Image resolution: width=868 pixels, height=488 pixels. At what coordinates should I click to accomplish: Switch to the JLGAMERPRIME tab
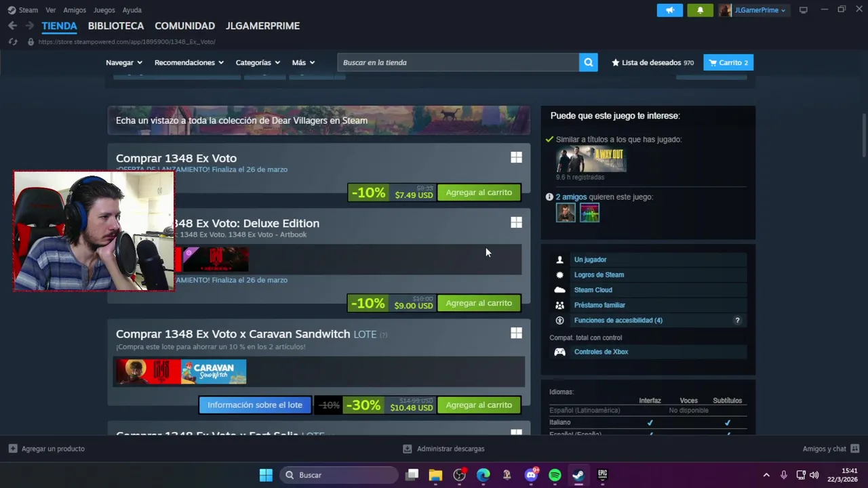pyautogui.click(x=262, y=26)
